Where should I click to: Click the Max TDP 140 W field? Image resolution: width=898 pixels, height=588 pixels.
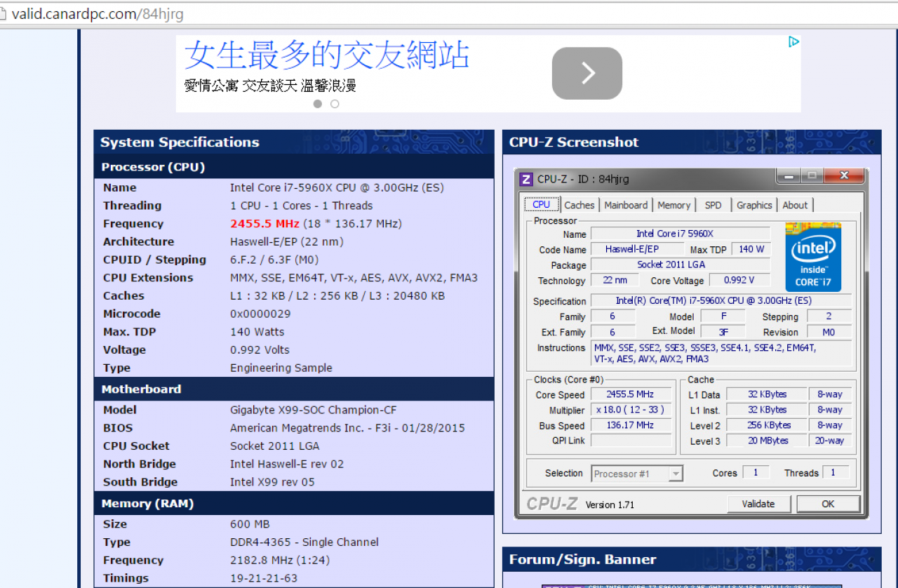click(751, 249)
